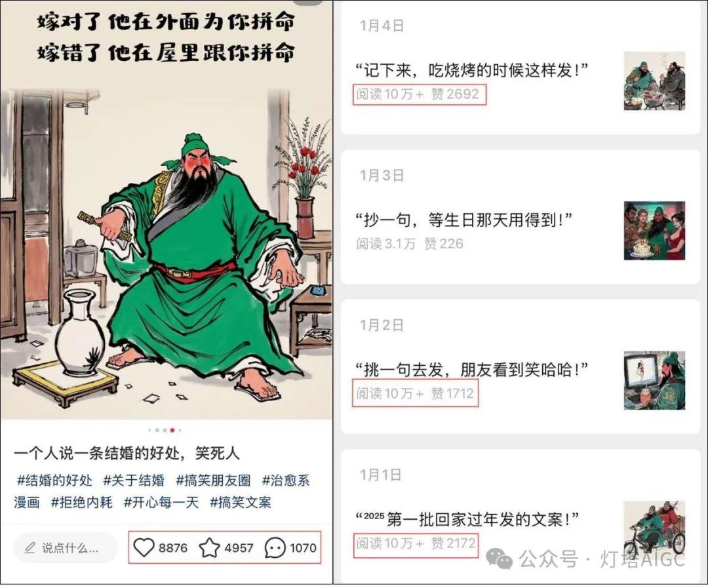Image resolution: width=708 pixels, height=588 pixels.
Task: Open article 挑一句去发，朋友看到笑哈哈
Action: coord(472,370)
